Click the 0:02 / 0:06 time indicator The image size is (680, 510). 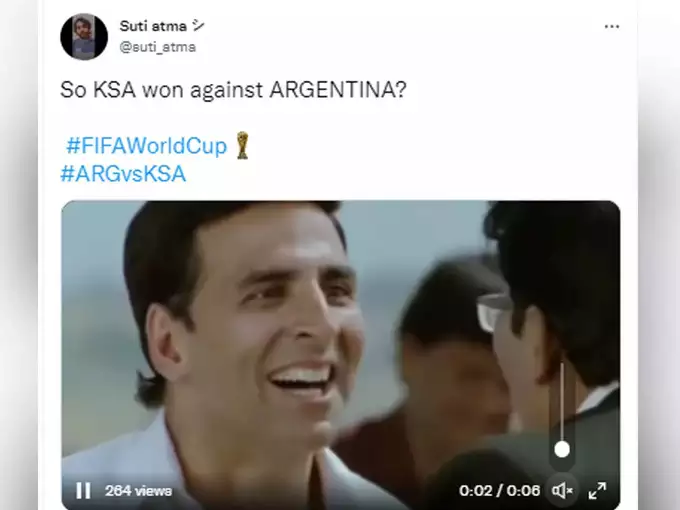point(500,491)
